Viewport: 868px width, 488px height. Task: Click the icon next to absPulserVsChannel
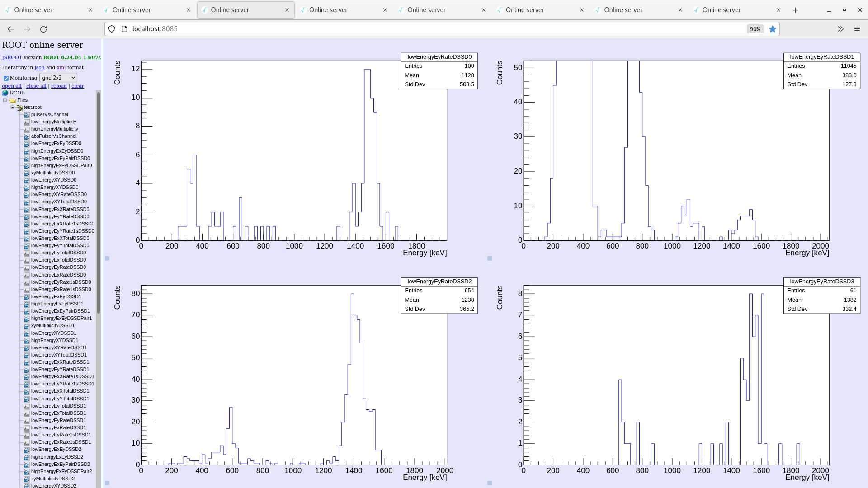pyautogui.click(x=27, y=136)
